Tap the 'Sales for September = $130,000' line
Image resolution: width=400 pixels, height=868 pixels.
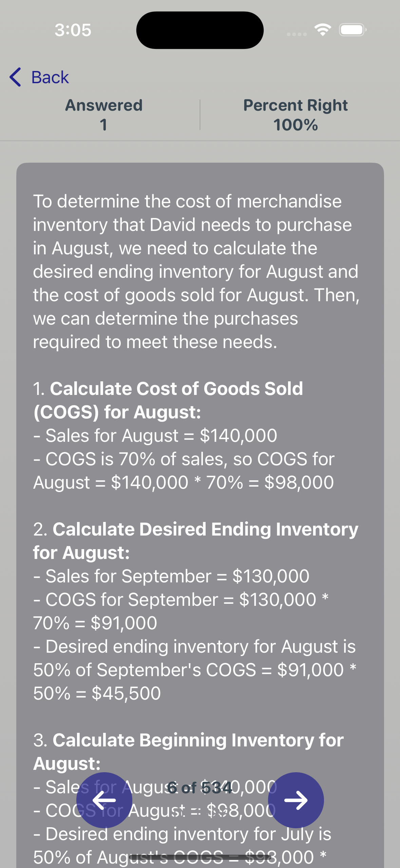[171, 576]
